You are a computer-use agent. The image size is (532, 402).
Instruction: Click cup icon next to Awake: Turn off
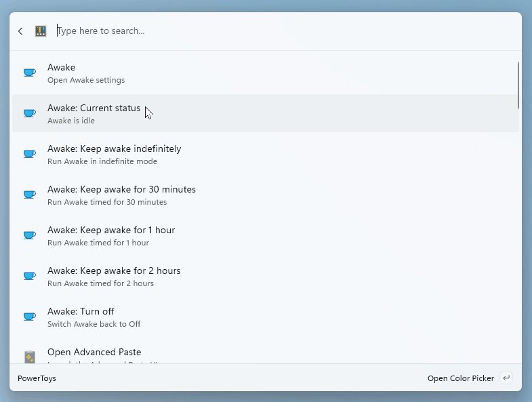click(29, 317)
